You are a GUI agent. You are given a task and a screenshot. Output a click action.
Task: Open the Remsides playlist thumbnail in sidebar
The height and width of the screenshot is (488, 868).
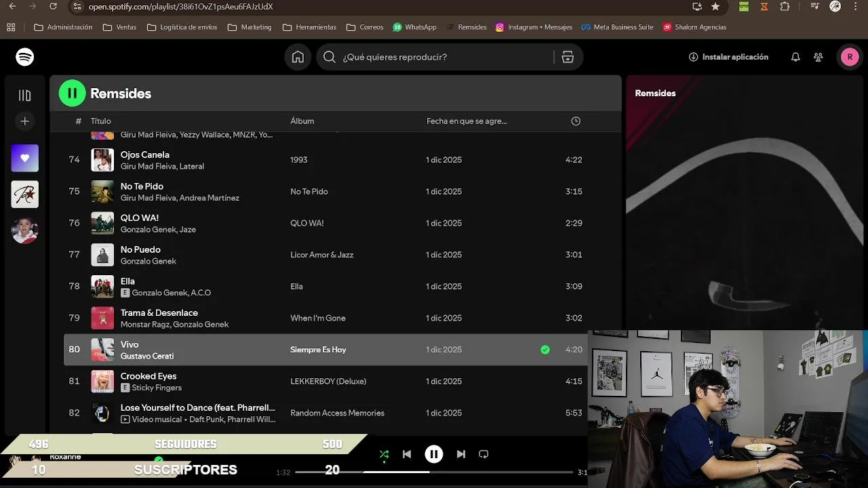[x=25, y=195]
